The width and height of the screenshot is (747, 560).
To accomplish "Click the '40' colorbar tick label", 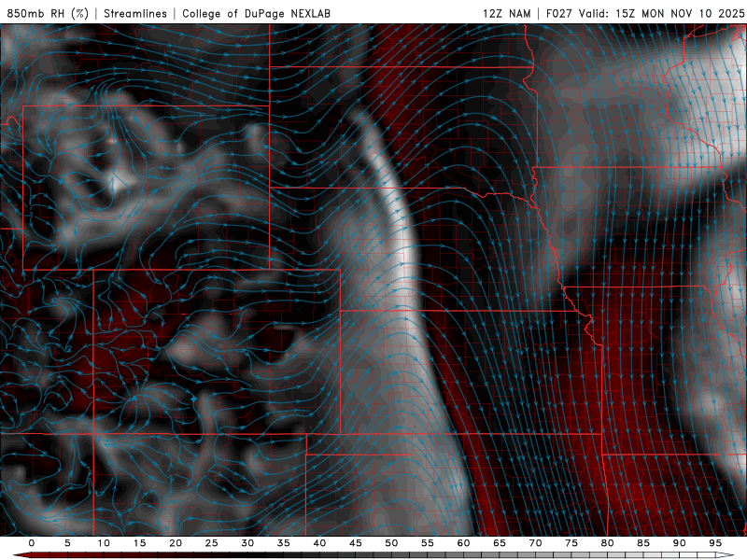I will click(x=319, y=543).
